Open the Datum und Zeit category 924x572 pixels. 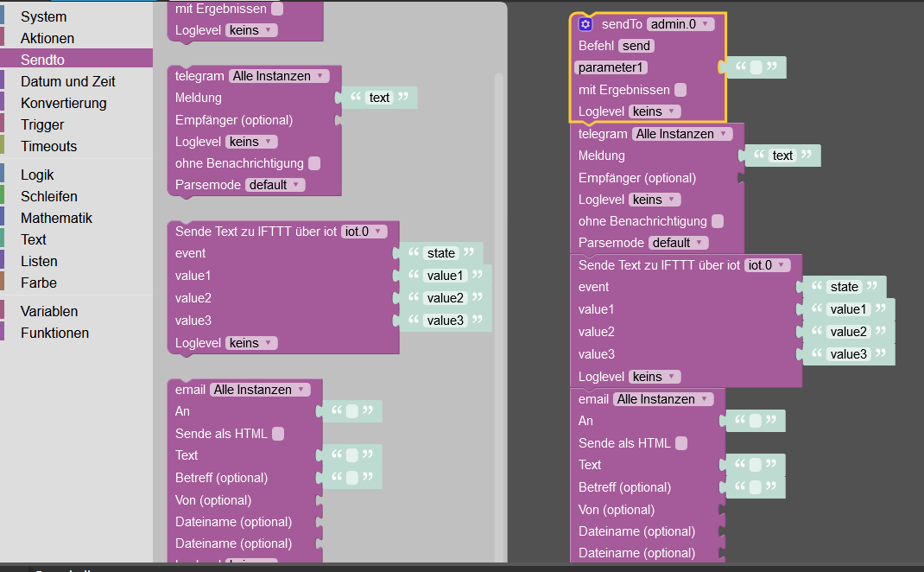point(67,81)
